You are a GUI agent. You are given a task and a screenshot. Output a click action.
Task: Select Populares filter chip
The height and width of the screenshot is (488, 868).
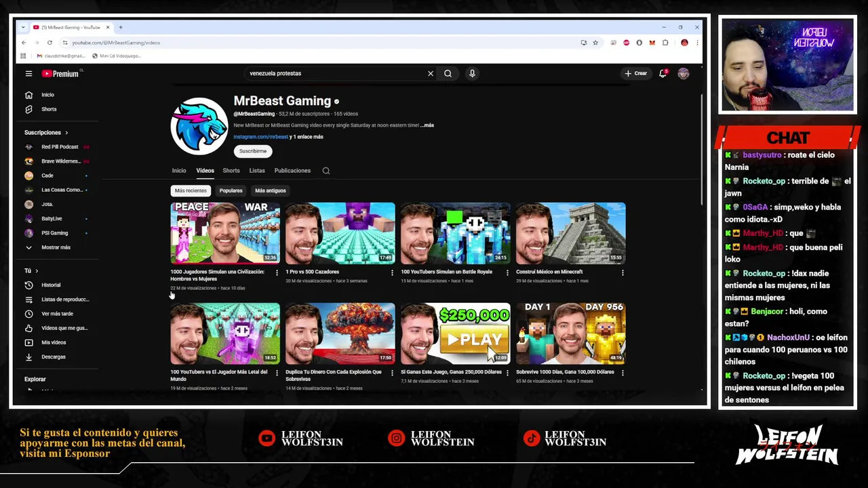point(231,190)
